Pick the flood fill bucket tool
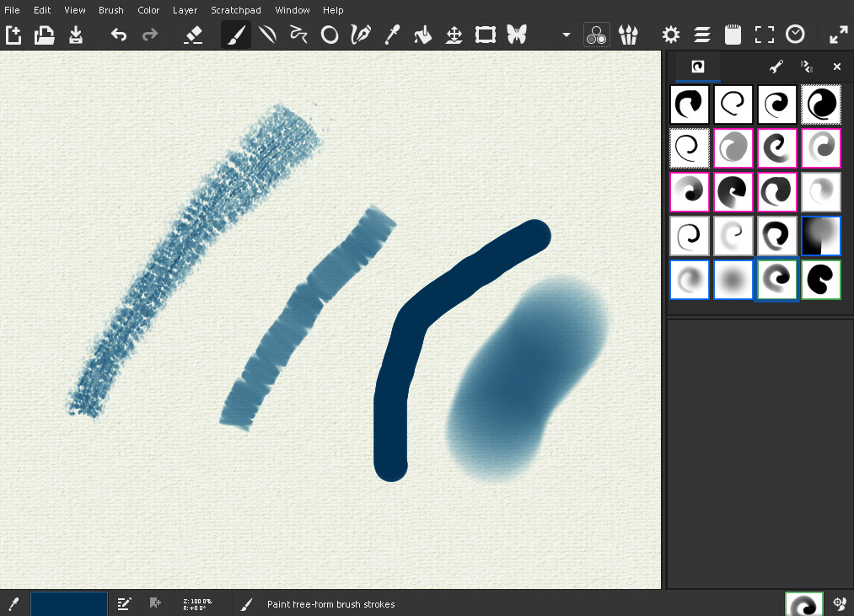Viewport: 854px width, 616px height. (x=423, y=35)
